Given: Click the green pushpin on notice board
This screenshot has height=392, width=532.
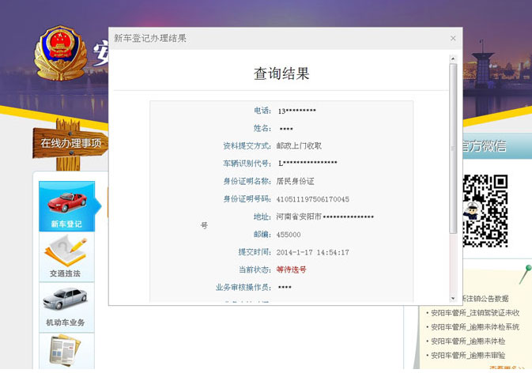Looking at the screenshot, I should pyautogui.click(x=526, y=274).
